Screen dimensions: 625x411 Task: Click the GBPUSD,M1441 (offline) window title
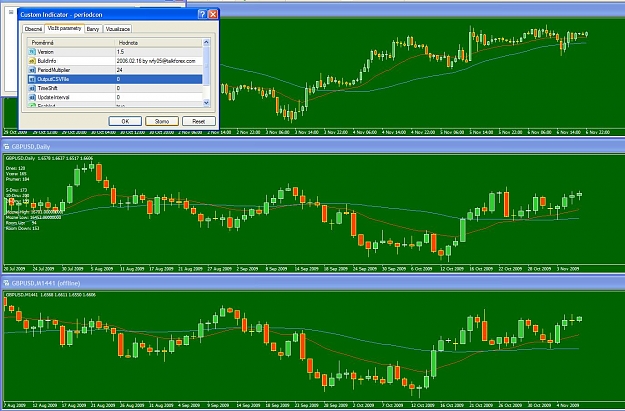pyautogui.click(x=46, y=283)
